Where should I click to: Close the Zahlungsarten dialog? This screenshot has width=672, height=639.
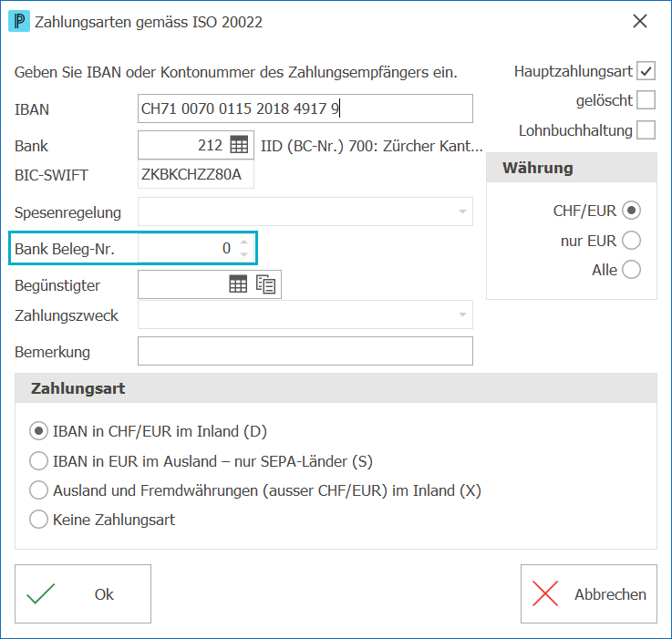click(x=640, y=21)
